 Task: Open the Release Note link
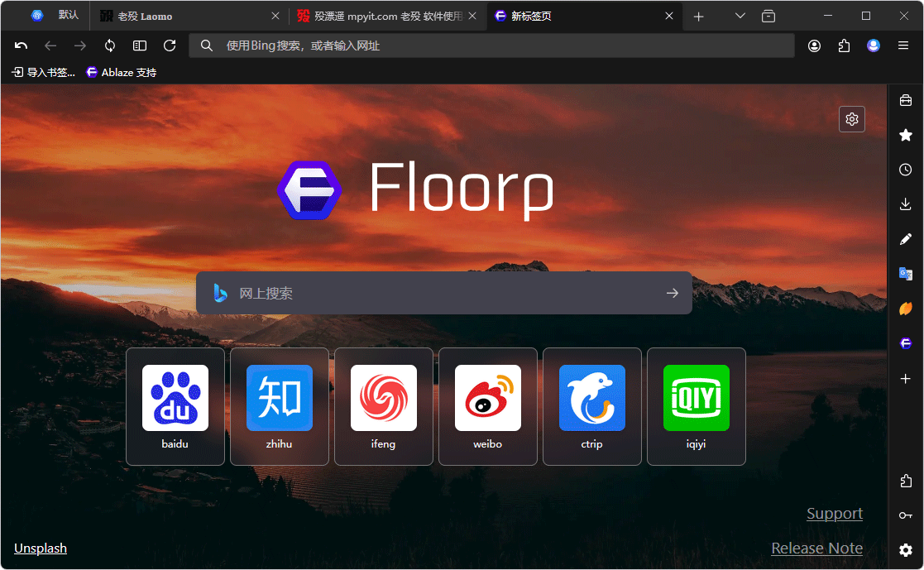tap(816, 548)
